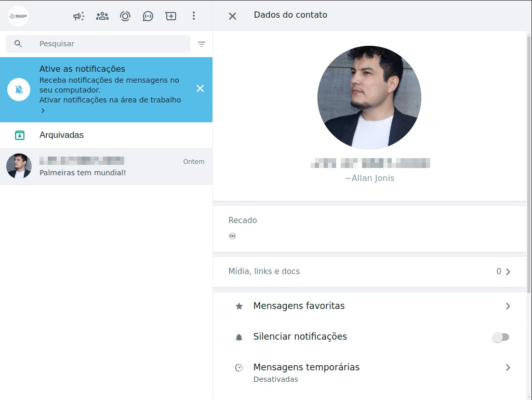Click Silenciar notificações label
Screen dimensions: 532x400
click(x=300, y=337)
